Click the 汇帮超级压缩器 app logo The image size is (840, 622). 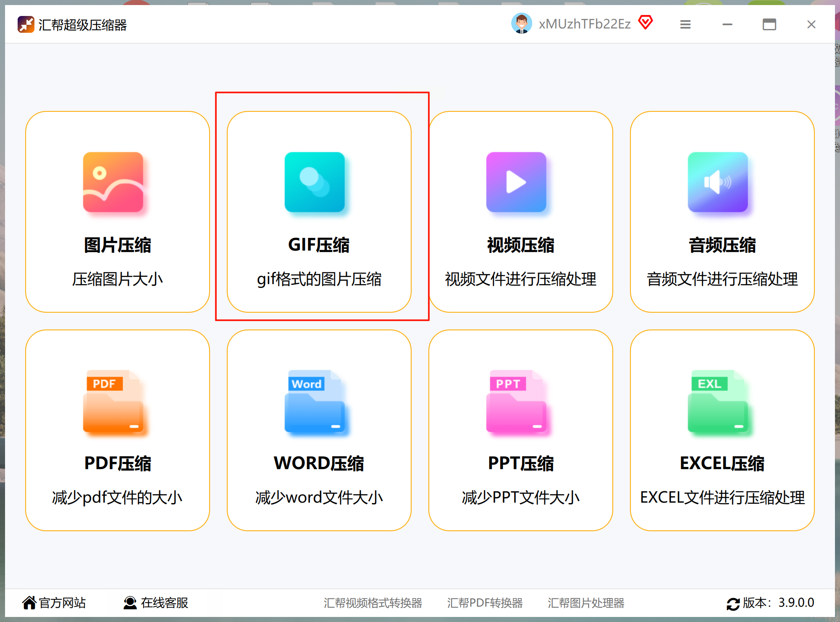point(26,24)
